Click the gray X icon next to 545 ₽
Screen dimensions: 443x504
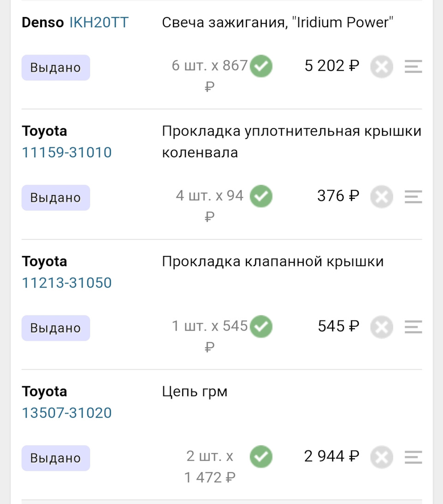pos(382,327)
